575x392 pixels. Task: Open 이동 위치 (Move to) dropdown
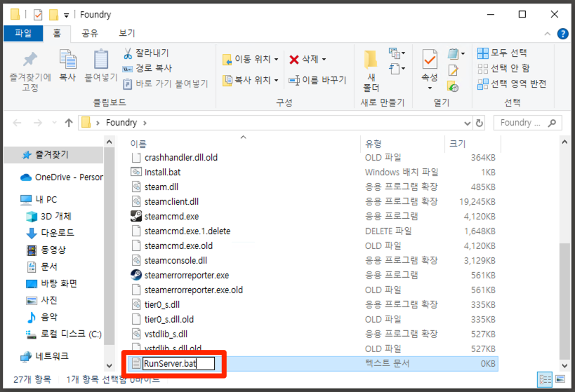[x=251, y=59]
